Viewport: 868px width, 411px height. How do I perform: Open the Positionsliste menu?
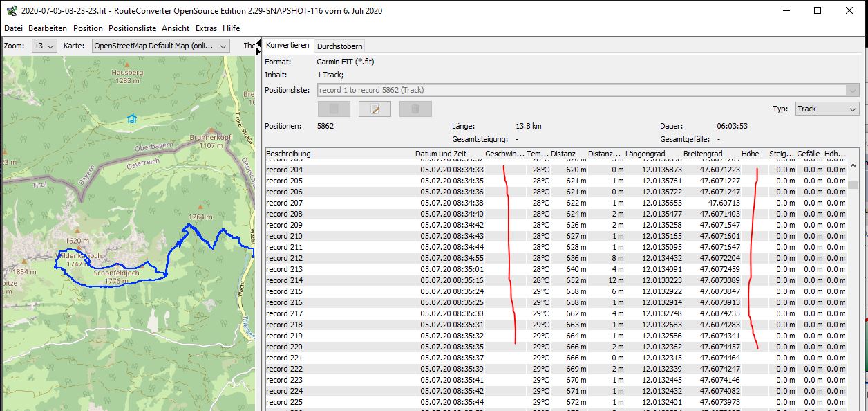point(132,28)
